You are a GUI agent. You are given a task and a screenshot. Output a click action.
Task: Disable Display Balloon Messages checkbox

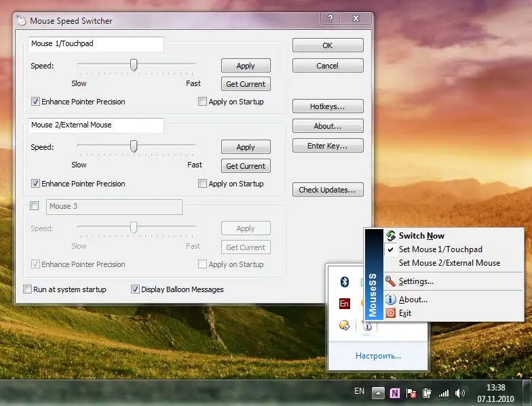[x=135, y=289]
